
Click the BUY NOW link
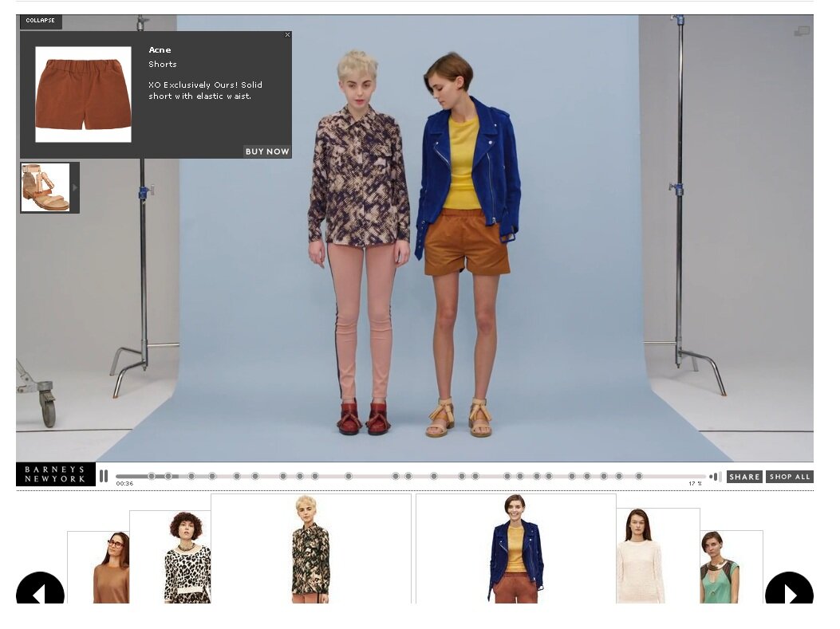click(x=267, y=151)
